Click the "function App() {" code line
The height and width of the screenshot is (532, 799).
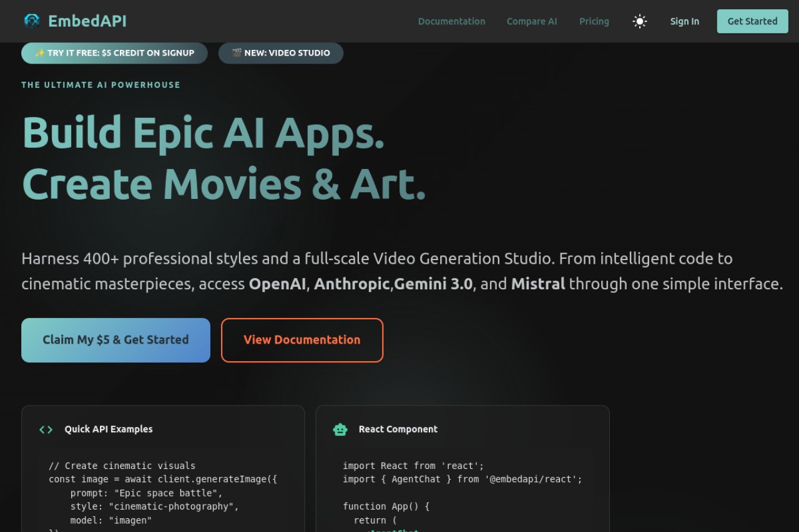(386, 506)
